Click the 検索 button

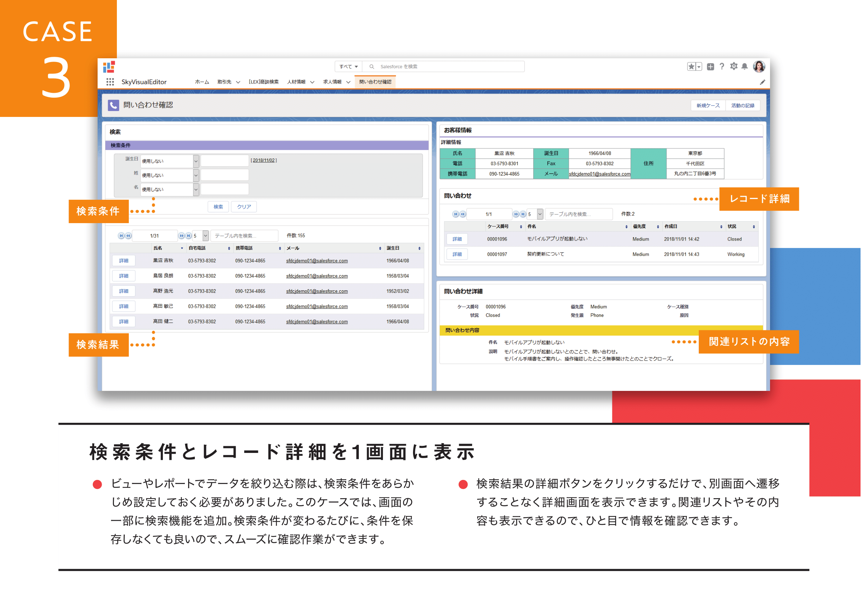click(218, 207)
